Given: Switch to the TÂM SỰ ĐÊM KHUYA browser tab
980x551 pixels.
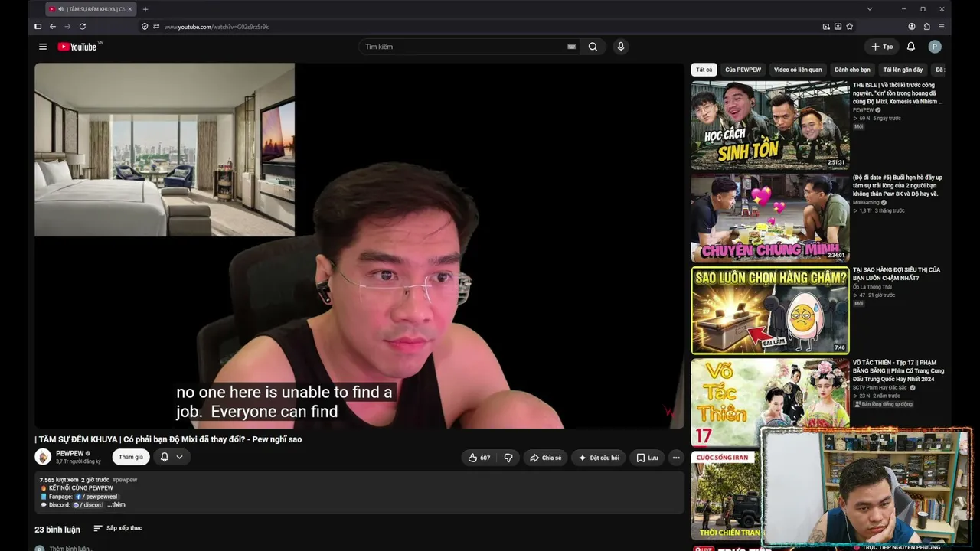Looking at the screenshot, I should point(92,9).
